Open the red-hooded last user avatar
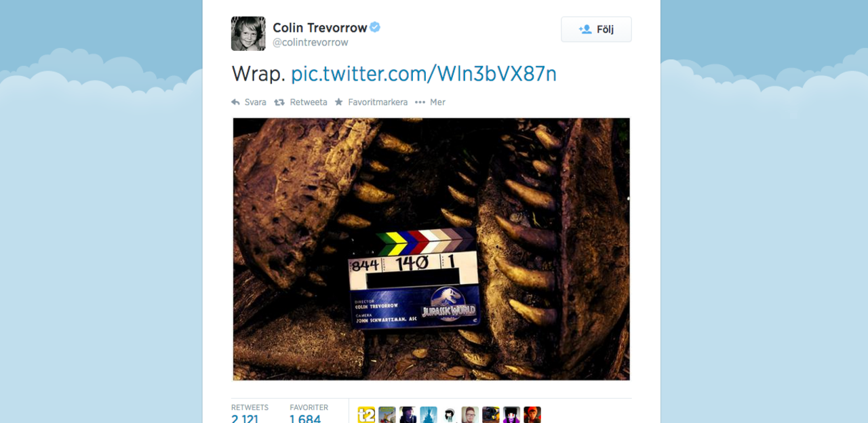This screenshot has height=423, width=868. coord(532,415)
